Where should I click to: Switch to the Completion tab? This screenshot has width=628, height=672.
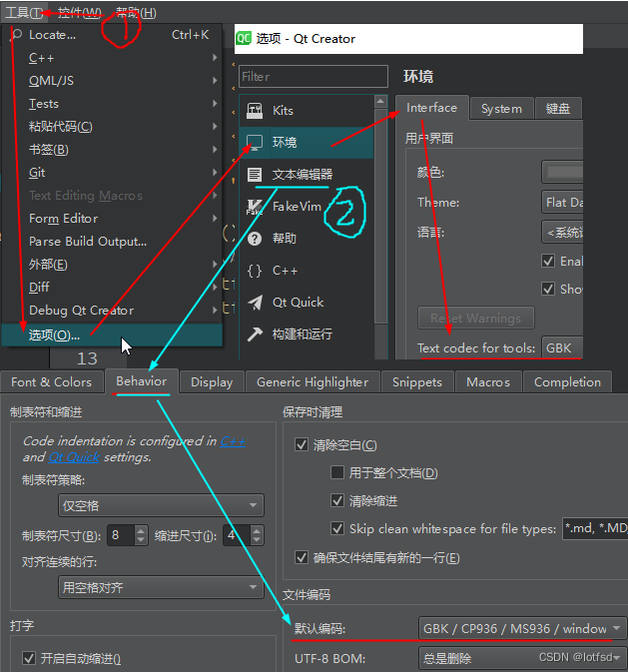[567, 381]
